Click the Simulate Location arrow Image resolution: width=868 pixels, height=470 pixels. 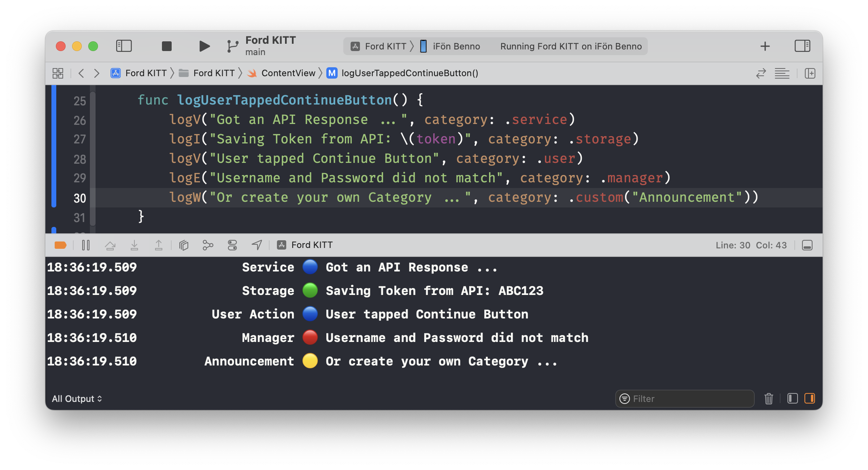[x=257, y=245]
